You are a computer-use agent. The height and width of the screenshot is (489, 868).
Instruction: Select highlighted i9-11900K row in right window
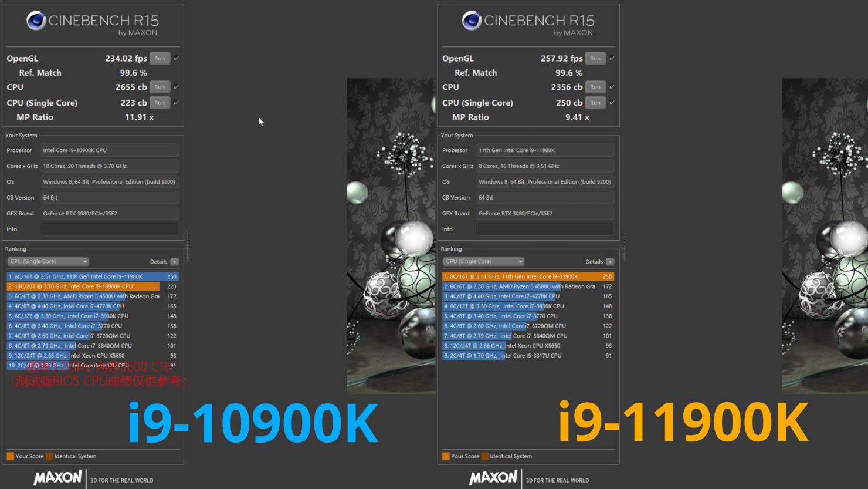[x=528, y=276]
